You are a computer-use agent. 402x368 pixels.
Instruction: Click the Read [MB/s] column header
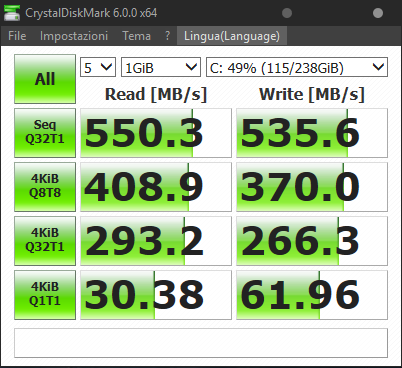(x=156, y=94)
